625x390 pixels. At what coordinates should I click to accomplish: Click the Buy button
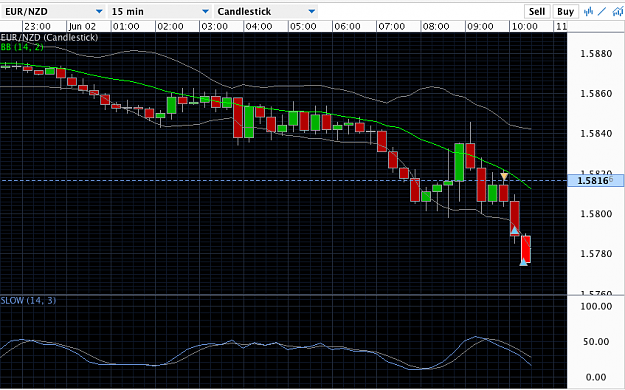565,12
